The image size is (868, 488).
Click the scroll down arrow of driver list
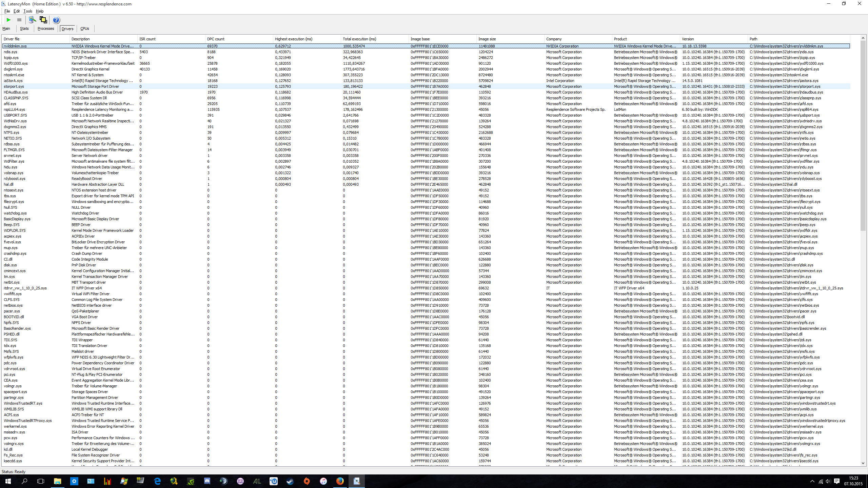click(863, 463)
